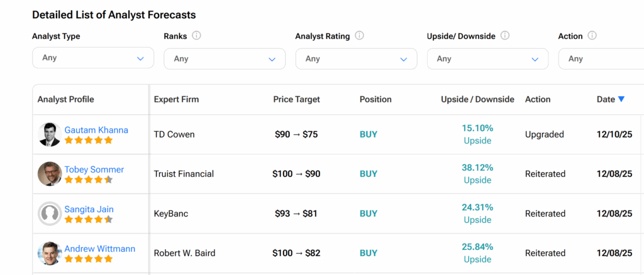Click the Date sort arrow icon
The width and height of the screenshot is (644, 275).
coord(621,99)
